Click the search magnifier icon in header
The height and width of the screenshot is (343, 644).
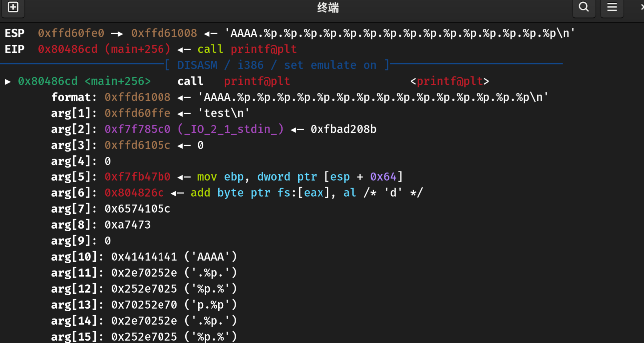584,7
